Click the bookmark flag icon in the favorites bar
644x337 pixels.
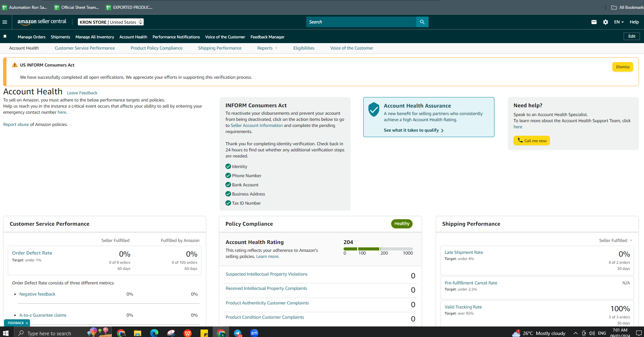5,36
